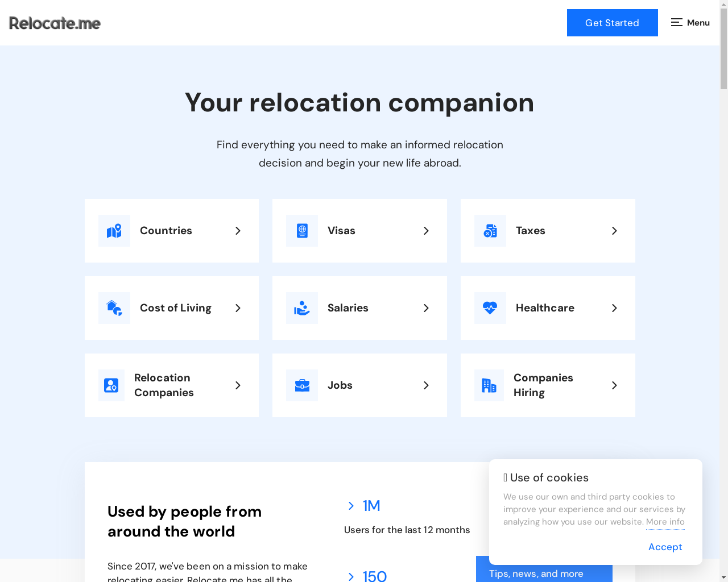The width and height of the screenshot is (728, 582).
Task: Click the Relocation Companies chevron
Action: click(x=238, y=385)
